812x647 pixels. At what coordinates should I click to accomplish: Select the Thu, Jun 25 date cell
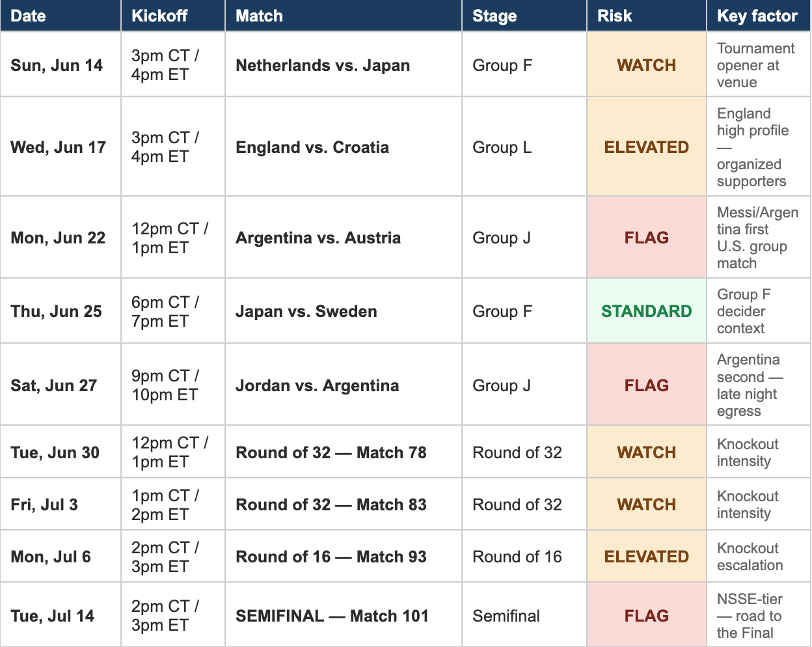click(x=61, y=311)
